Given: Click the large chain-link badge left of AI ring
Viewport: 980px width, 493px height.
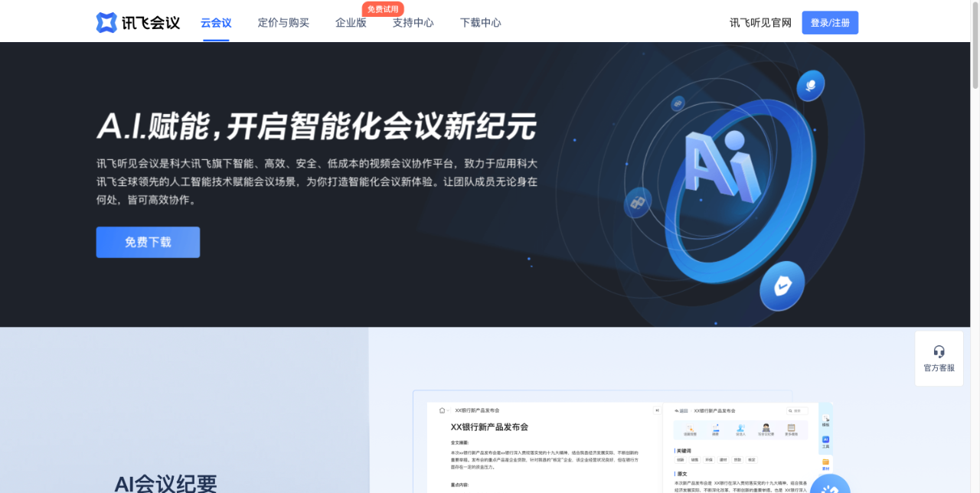Looking at the screenshot, I should (x=637, y=203).
